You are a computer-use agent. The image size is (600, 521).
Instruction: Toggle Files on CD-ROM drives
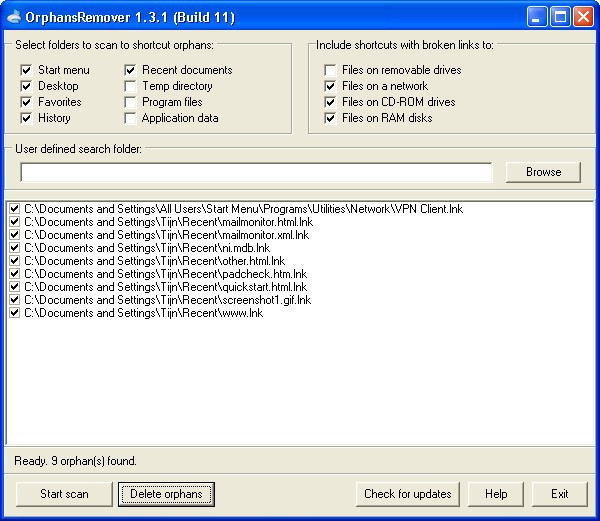(330, 102)
